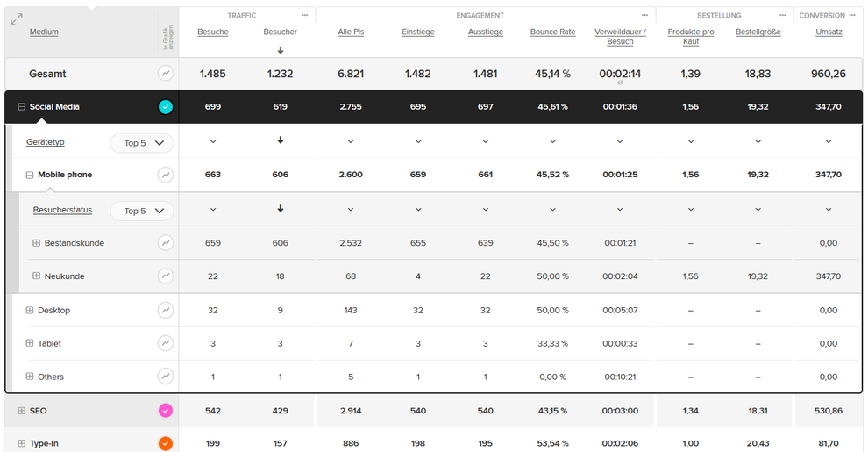Click the expand table icon above Medium
The height and width of the screenshot is (452, 868).
[x=17, y=19]
